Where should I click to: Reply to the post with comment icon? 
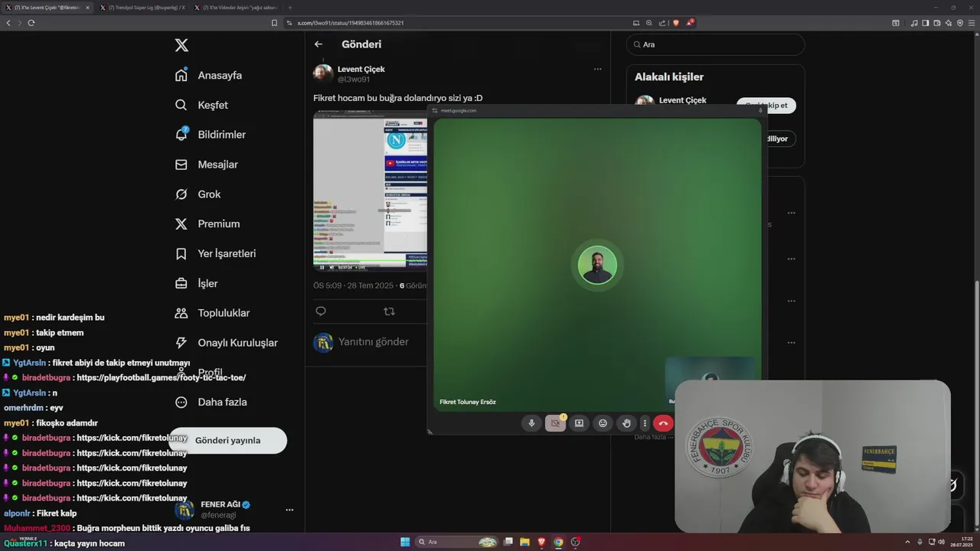[321, 311]
